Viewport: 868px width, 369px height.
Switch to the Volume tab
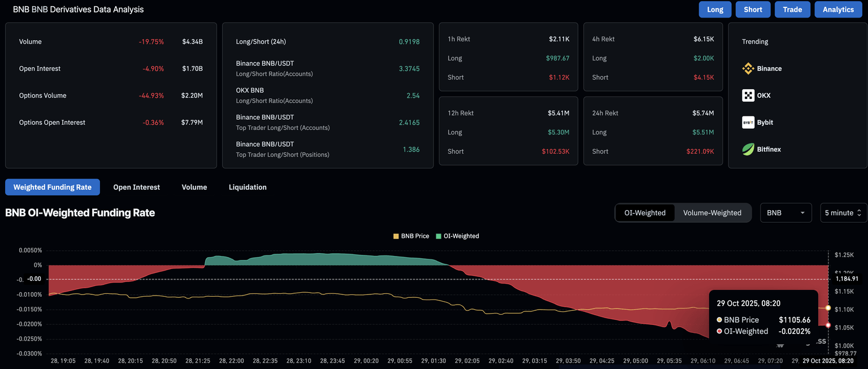pyautogui.click(x=194, y=187)
